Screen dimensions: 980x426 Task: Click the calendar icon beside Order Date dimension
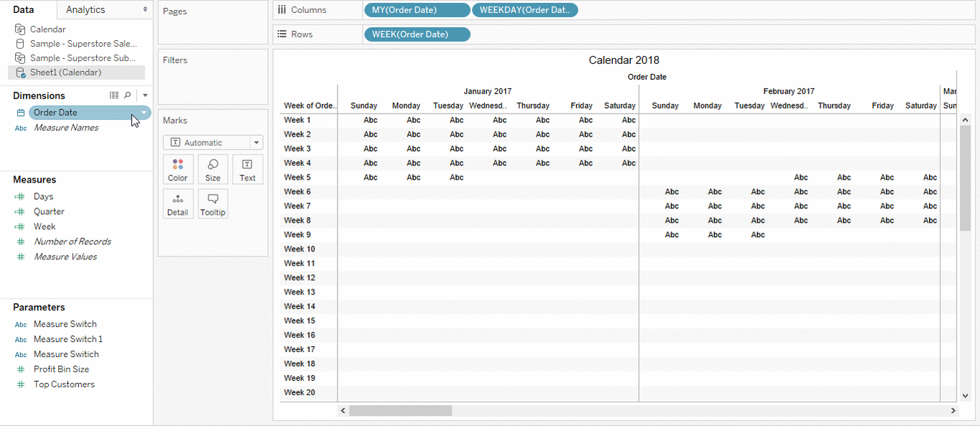tap(20, 112)
